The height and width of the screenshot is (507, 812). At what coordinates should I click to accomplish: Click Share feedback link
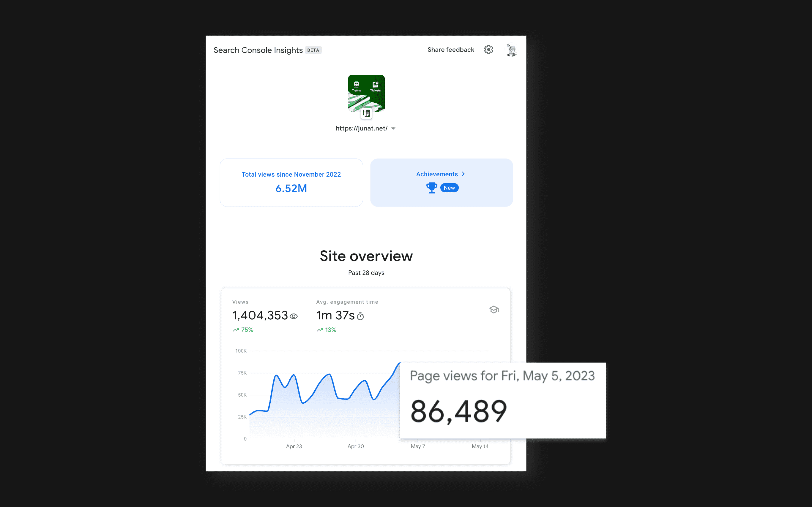coord(451,50)
